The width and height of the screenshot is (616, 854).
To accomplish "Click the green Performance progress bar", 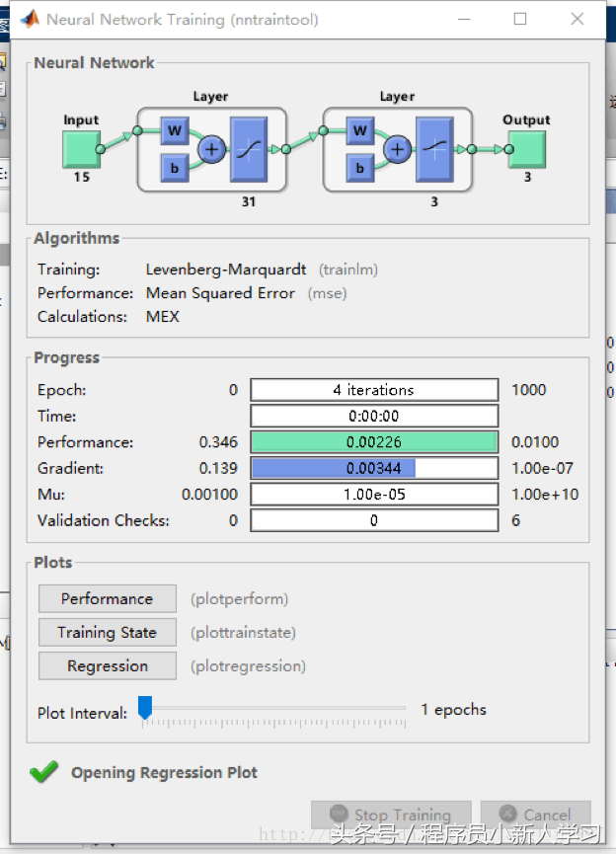I will pos(374,441).
